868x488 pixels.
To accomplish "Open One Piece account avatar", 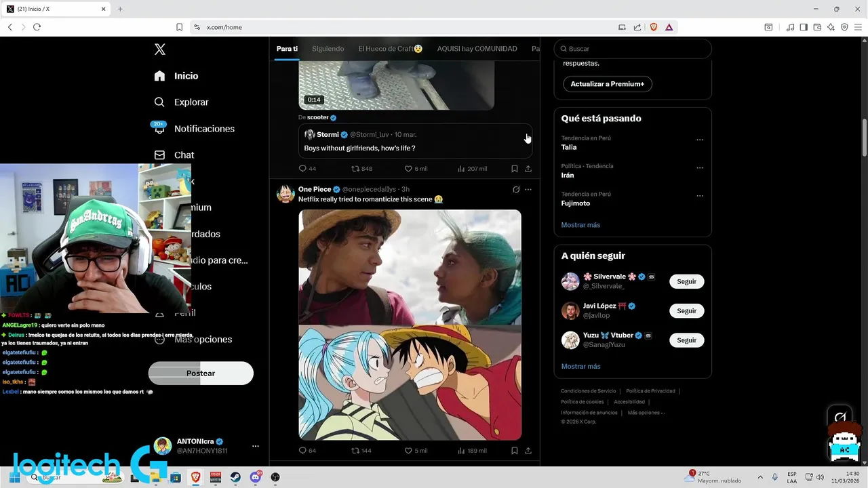I will click(285, 193).
